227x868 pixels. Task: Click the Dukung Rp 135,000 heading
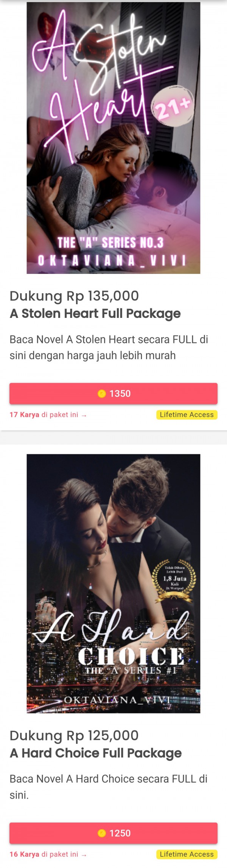(x=74, y=296)
